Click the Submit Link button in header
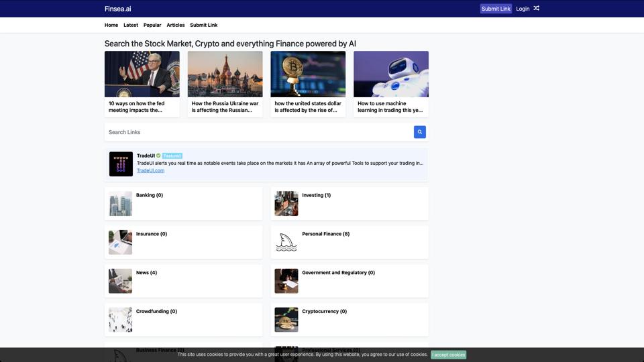 496,9
